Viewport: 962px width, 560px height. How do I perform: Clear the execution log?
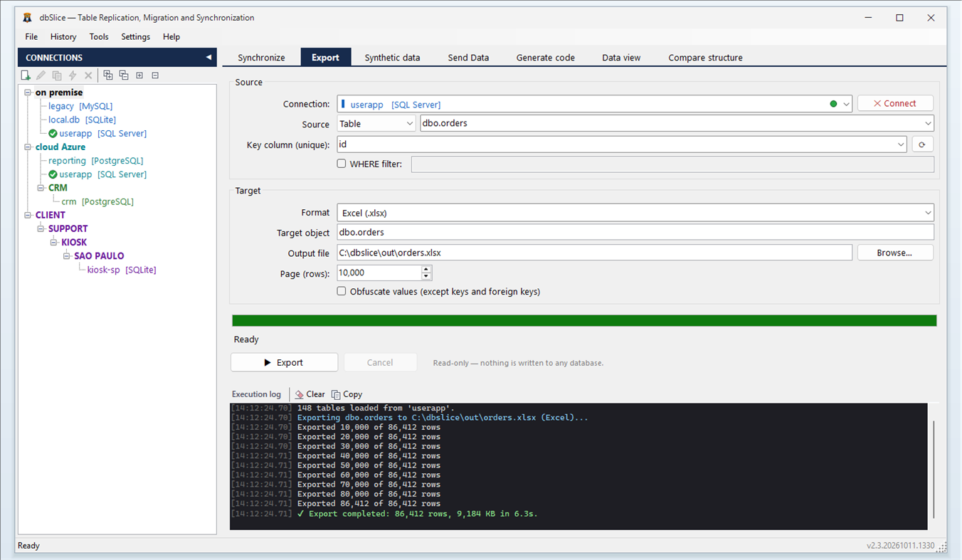(310, 394)
